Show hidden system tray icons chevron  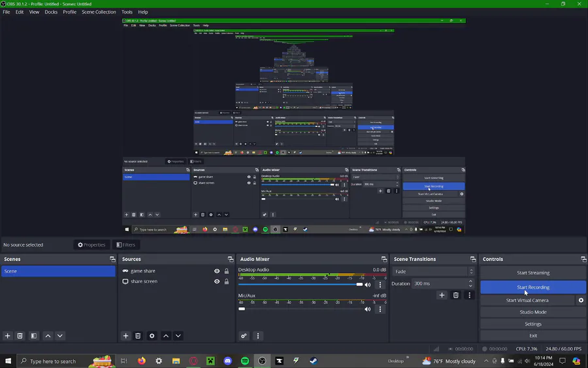point(486,361)
